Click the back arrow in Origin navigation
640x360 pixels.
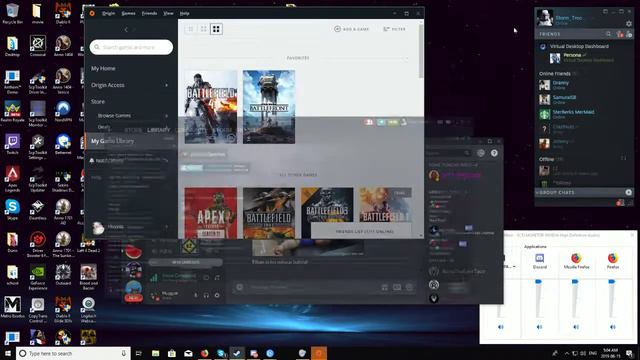pos(126,29)
